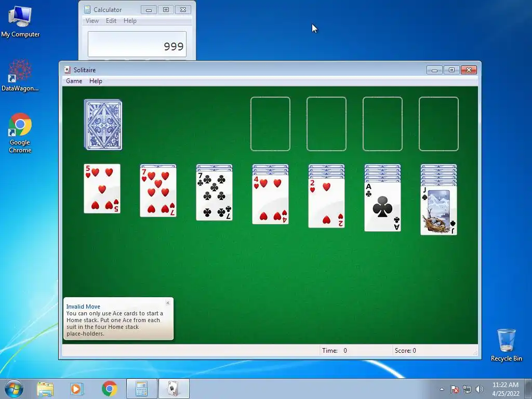Click the Show desktop button
Image resolution: width=532 pixels, height=399 pixels.
pyautogui.click(x=528, y=389)
